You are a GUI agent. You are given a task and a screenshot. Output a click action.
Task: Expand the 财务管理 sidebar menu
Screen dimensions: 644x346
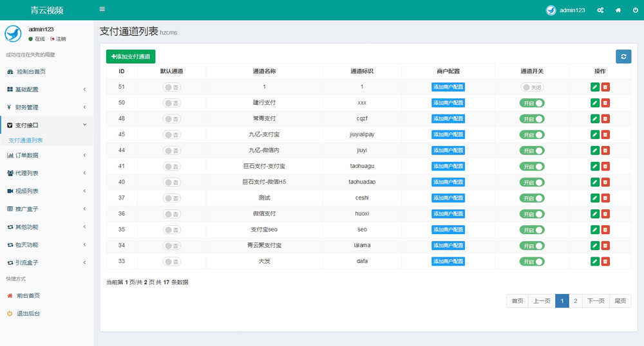[x=45, y=107]
